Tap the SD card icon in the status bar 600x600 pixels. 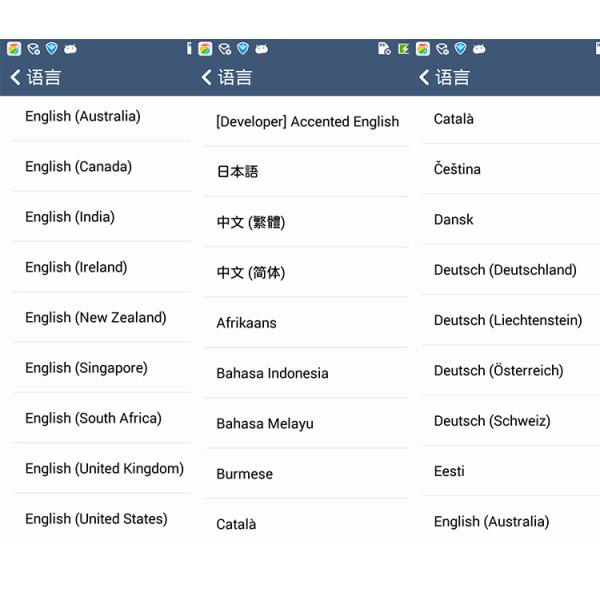(384, 49)
